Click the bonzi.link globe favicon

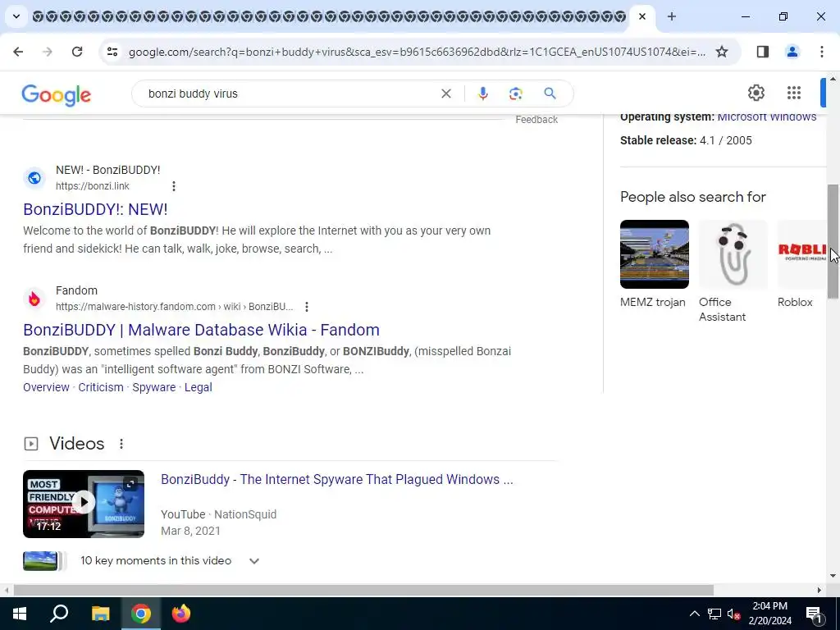coord(34,178)
